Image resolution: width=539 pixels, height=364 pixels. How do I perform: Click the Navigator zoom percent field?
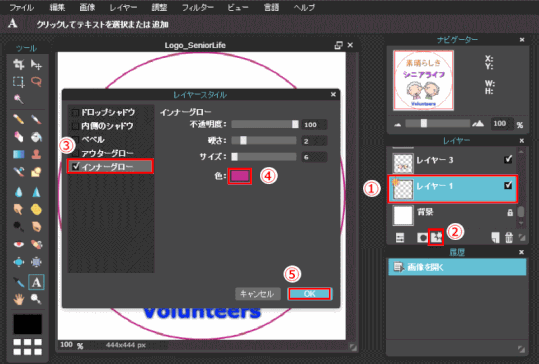(x=502, y=124)
